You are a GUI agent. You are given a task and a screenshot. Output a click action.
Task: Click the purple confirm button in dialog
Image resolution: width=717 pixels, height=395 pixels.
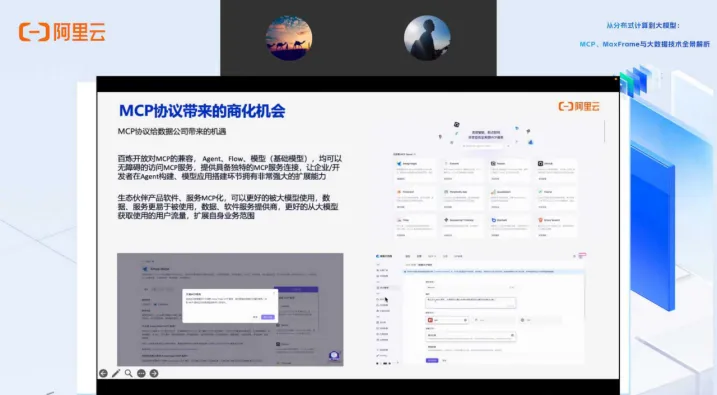coord(268,317)
